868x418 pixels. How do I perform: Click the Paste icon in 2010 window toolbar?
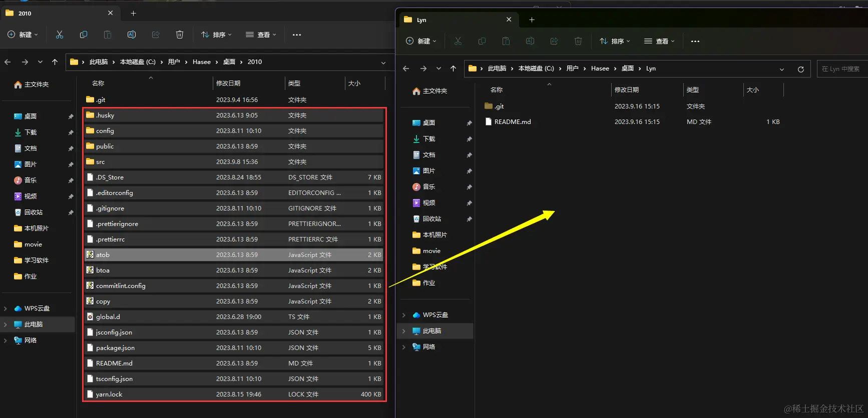pyautogui.click(x=108, y=34)
